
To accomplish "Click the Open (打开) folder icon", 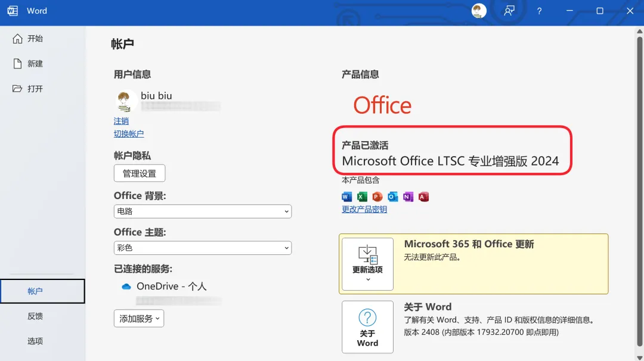I will (x=17, y=89).
